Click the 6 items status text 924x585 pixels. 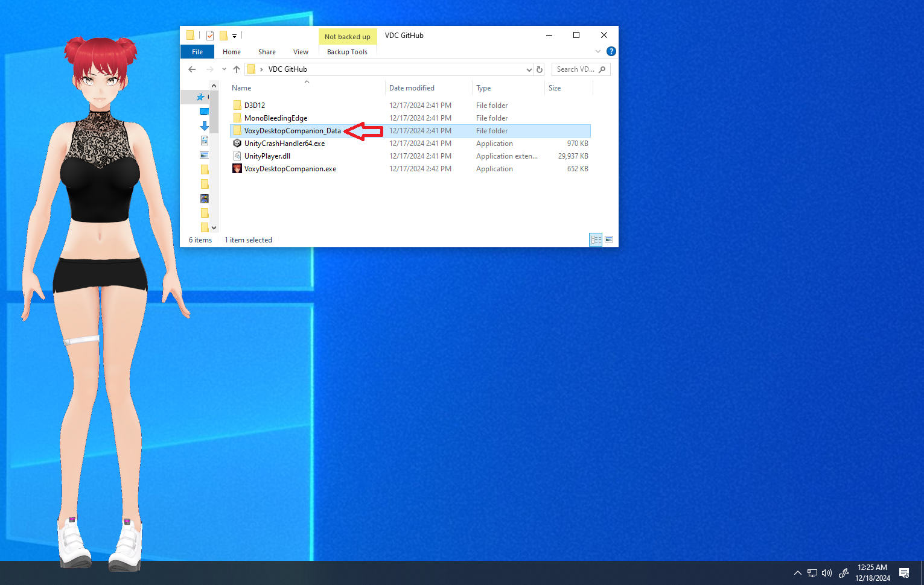coord(200,240)
